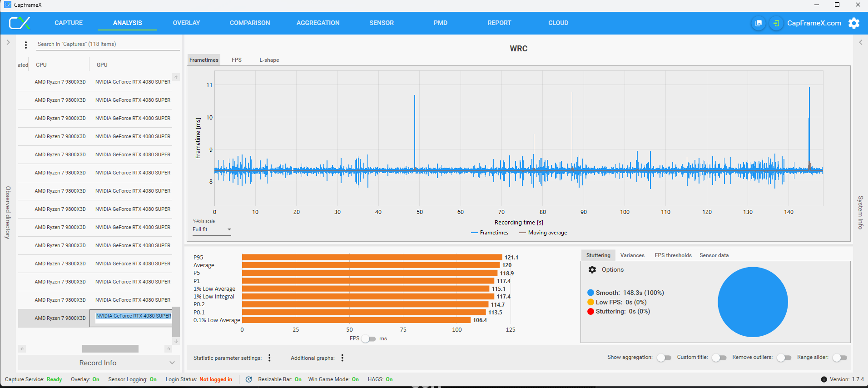Enable the Show aggregation toggle
Viewport: 868px width, 388px height.
click(664, 358)
